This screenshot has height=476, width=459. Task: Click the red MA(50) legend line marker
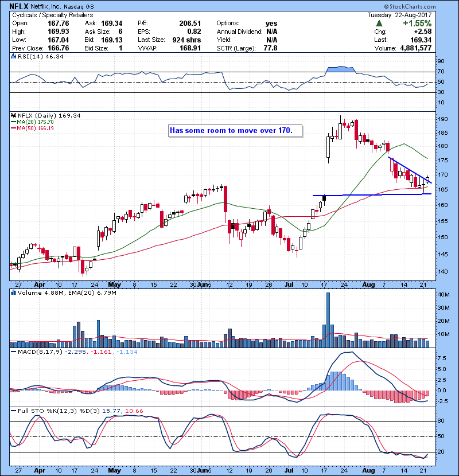(x=13, y=128)
